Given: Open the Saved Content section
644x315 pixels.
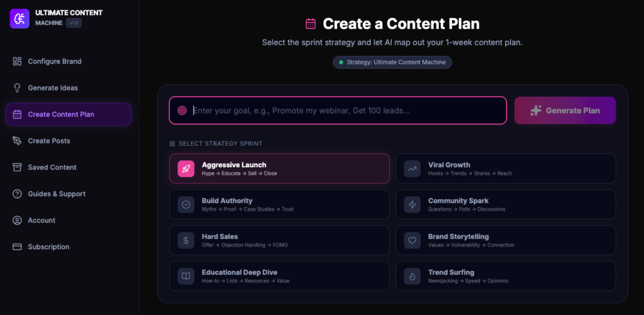Looking at the screenshot, I should [x=52, y=167].
